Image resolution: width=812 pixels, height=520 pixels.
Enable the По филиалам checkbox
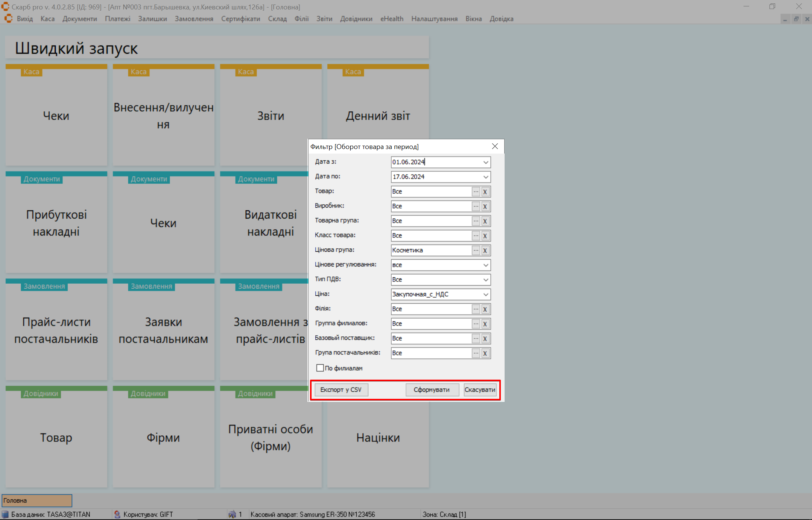pyautogui.click(x=320, y=368)
